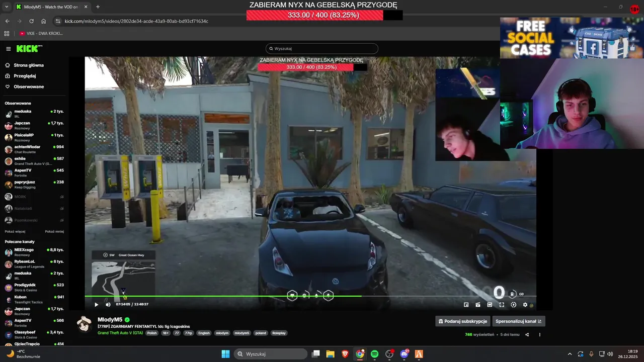
Task: Open picture-in-picture in the player
Action: 466,305
